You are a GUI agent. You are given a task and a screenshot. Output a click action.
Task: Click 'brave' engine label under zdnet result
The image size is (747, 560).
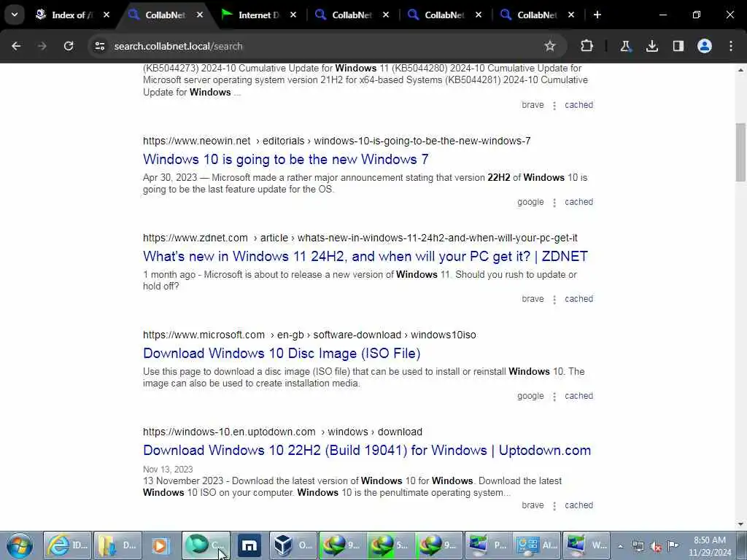tap(533, 299)
